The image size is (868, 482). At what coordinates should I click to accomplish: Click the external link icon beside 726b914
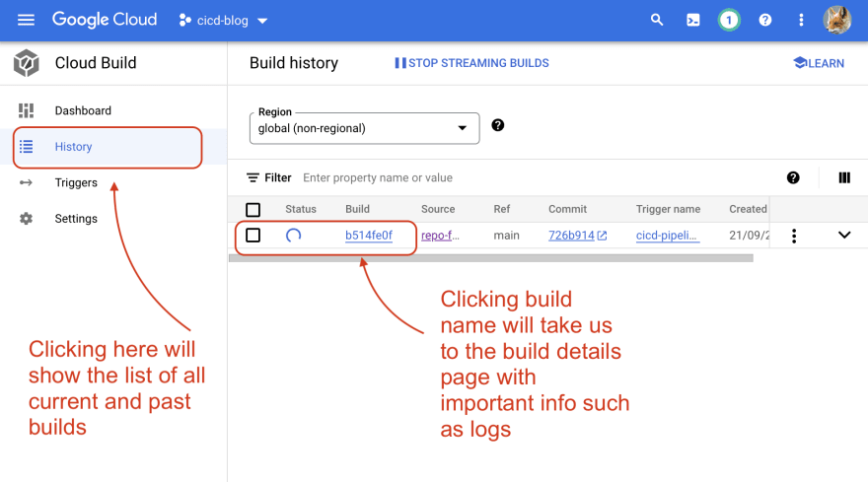pos(603,236)
